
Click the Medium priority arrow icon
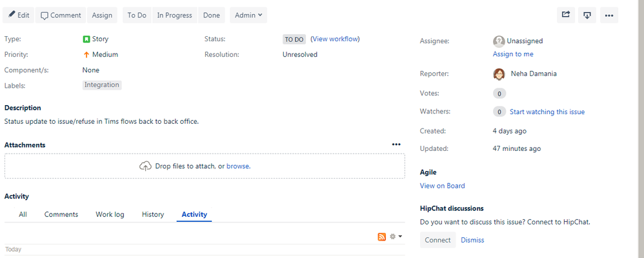point(86,55)
